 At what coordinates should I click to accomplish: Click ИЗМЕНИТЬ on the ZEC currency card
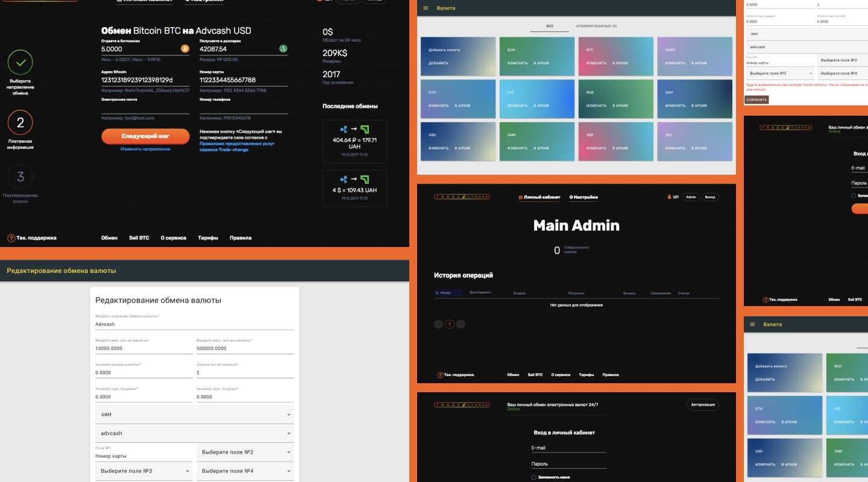tap(675, 148)
